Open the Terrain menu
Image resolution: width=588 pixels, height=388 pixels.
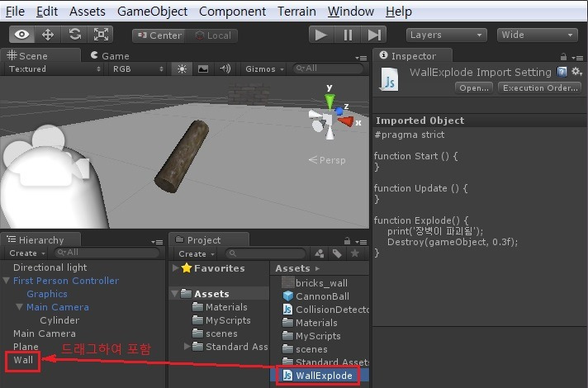pos(296,12)
